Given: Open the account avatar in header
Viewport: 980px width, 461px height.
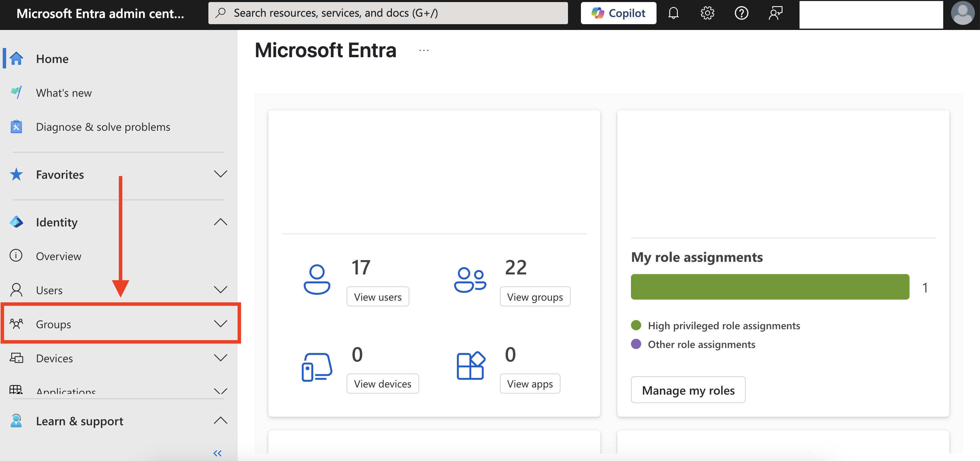Looking at the screenshot, I should (962, 13).
